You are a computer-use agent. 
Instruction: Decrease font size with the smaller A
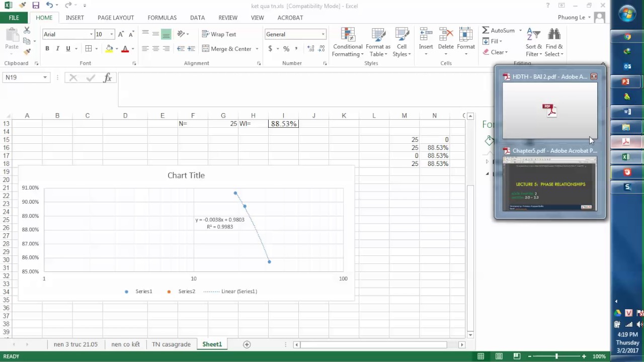[x=131, y=34]
